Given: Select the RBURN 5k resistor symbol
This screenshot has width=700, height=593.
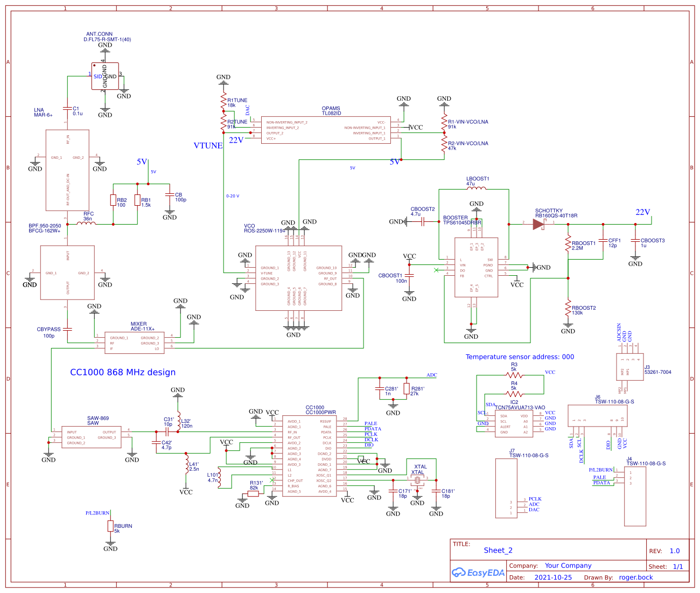Looking at the screenshot, I should [x=111, y=526].
